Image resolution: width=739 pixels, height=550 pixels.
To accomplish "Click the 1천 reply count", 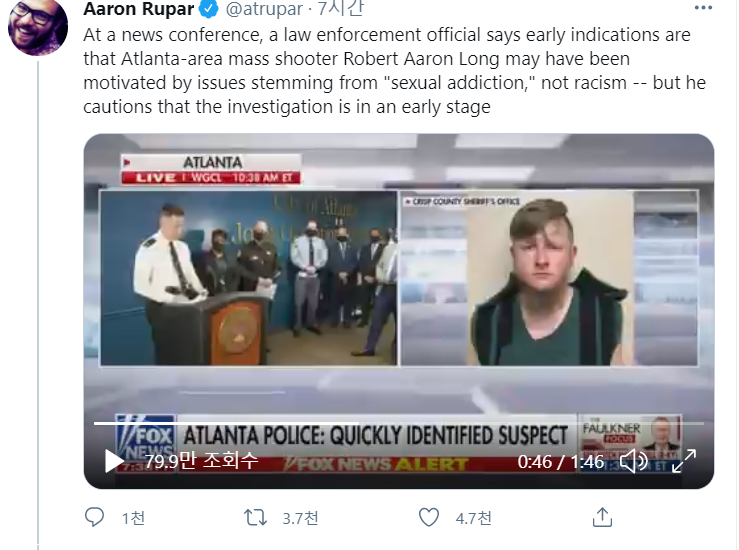I will pos(133,517).
